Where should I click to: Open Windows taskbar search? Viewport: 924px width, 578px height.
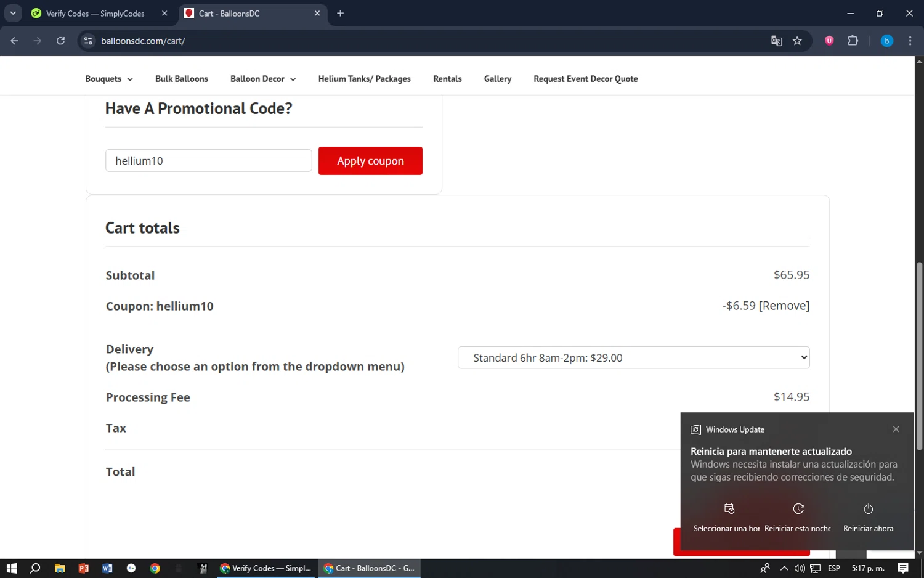tap(35, 568)
